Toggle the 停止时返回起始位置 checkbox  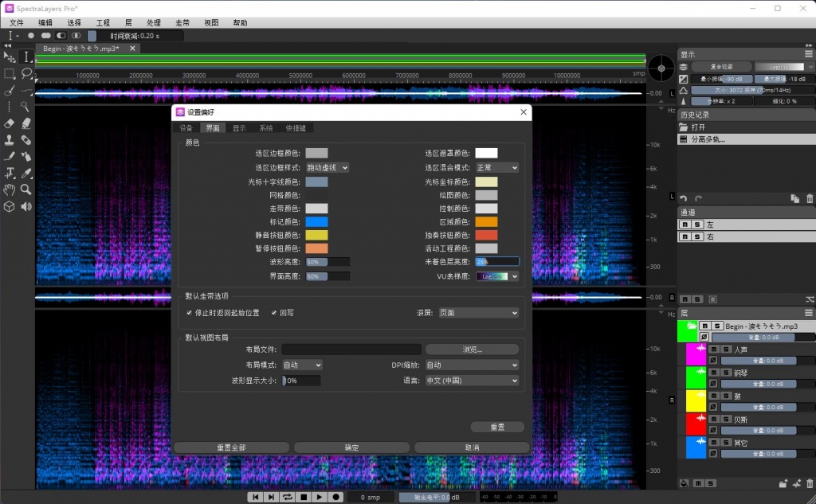tap(190, 313)
